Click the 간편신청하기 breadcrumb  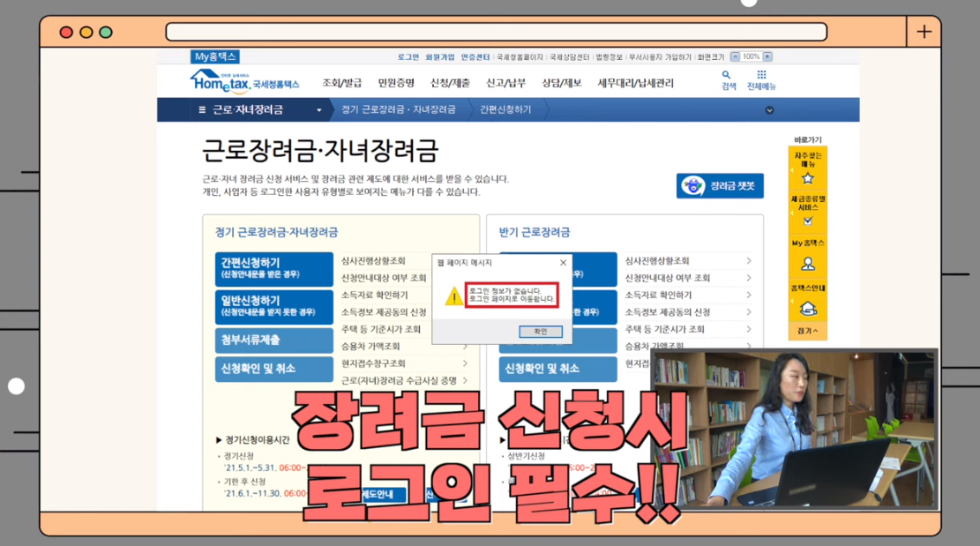(505, 110)
